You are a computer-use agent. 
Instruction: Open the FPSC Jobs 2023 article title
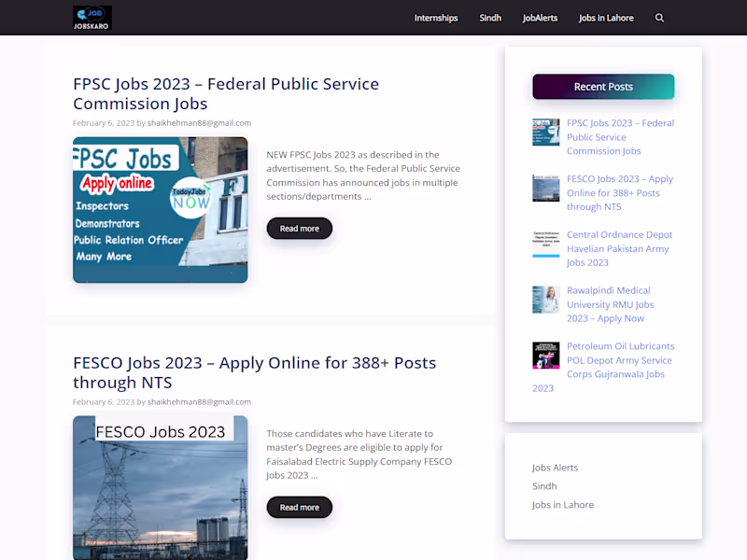click(226, 94)
